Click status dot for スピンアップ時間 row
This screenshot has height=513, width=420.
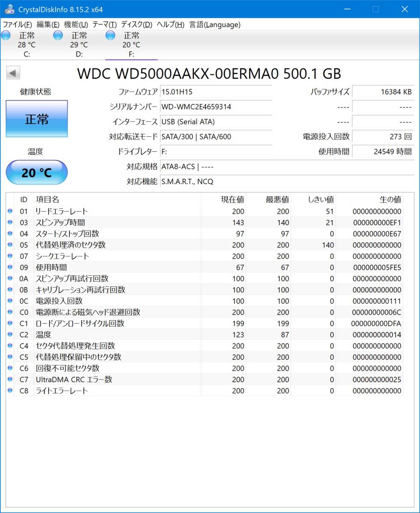[10, 222]
